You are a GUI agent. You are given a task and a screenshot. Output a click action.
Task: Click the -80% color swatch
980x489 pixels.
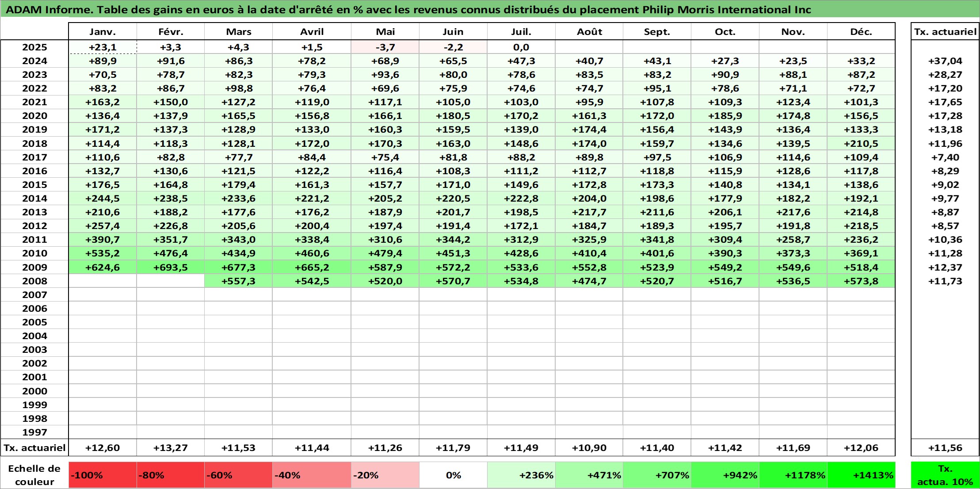pos(171,475)
